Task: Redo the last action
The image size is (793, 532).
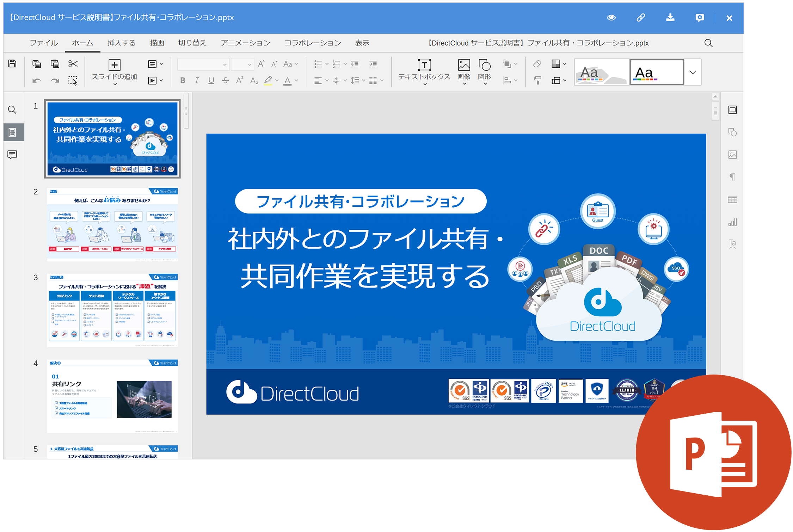Action: [55, 81]
